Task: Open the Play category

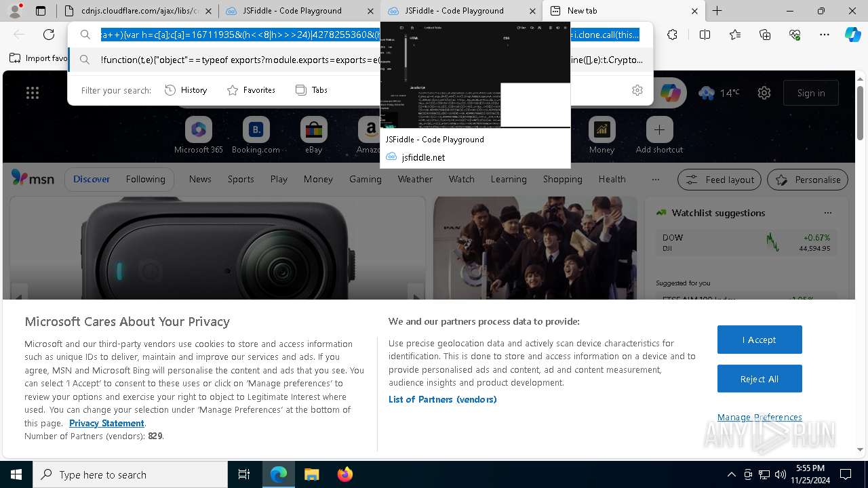Action: (279, 180)
